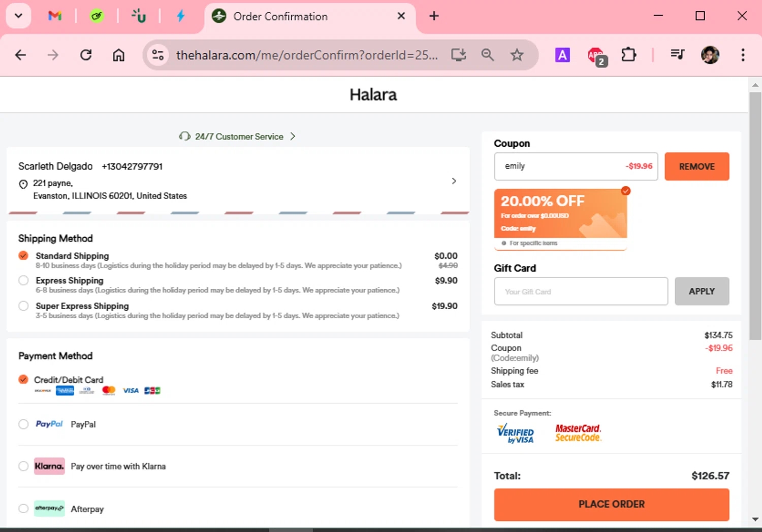
Task: Minimize the browser window
Action: [x=658, y=16]
